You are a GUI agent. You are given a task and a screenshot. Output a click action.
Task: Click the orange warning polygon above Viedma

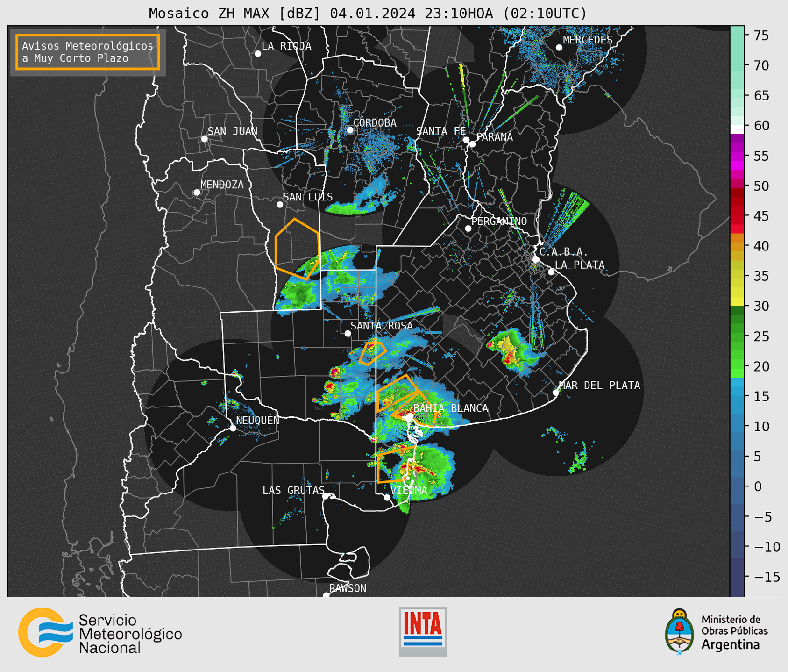pos(396,465)
